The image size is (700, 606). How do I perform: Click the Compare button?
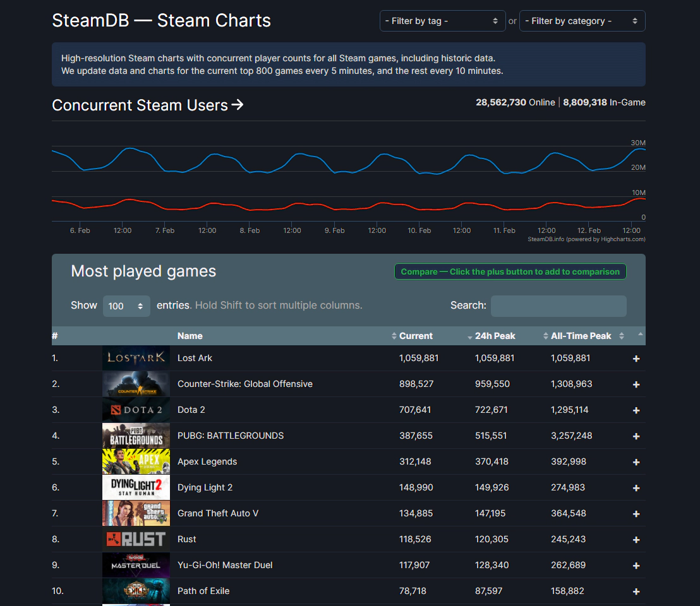pyautogui.click(x=510, y=271)
